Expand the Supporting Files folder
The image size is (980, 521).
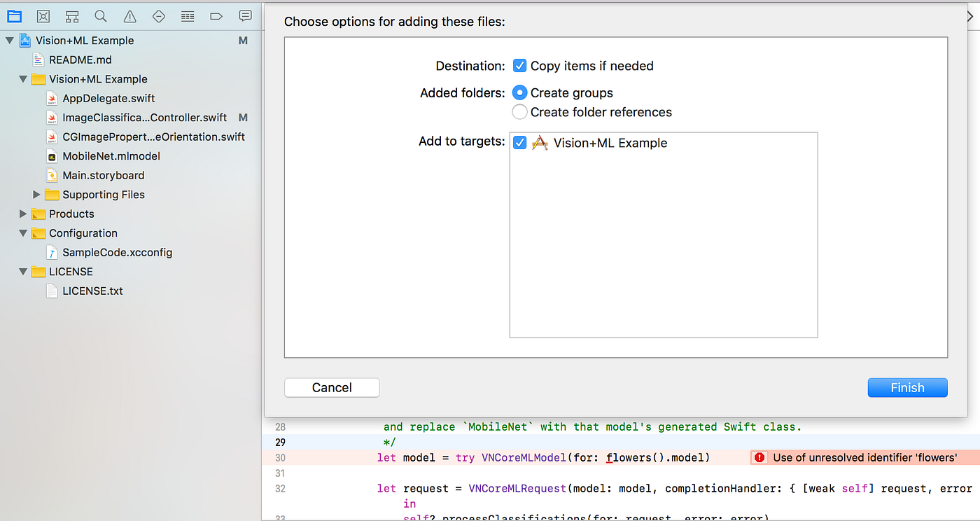pyautogui.click(x=37, y=195)
